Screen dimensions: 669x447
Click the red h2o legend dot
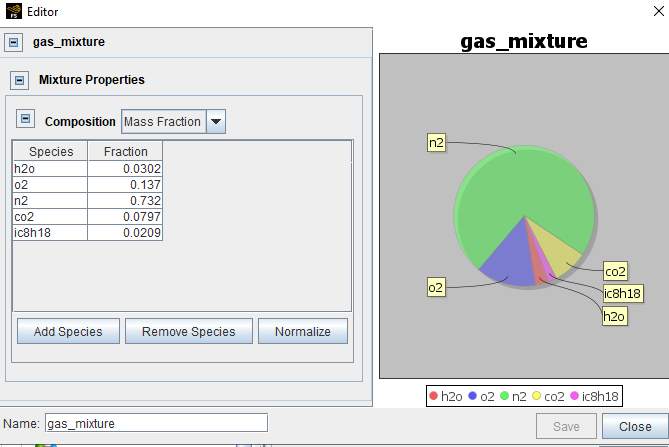pos(433,396)
